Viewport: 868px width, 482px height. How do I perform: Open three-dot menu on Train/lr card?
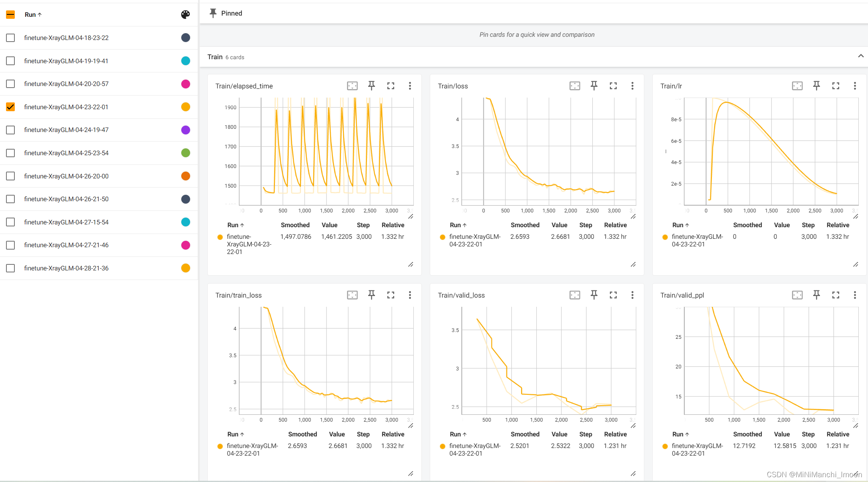(855, 86)
